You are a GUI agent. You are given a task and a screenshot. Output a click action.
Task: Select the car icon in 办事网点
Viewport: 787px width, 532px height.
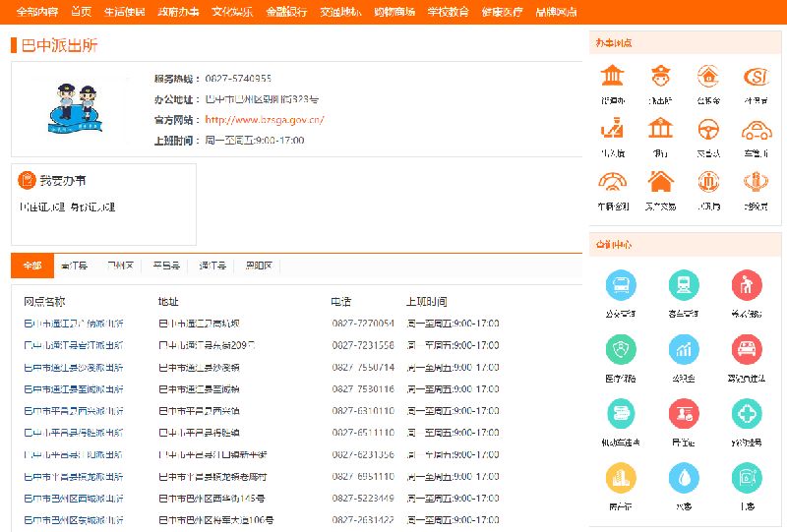point(756,129)
